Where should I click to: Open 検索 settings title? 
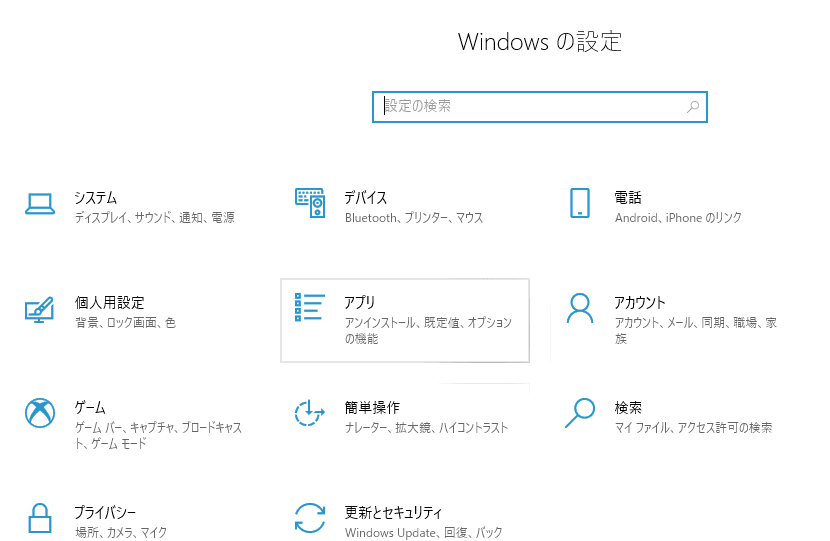coord(628,408)
